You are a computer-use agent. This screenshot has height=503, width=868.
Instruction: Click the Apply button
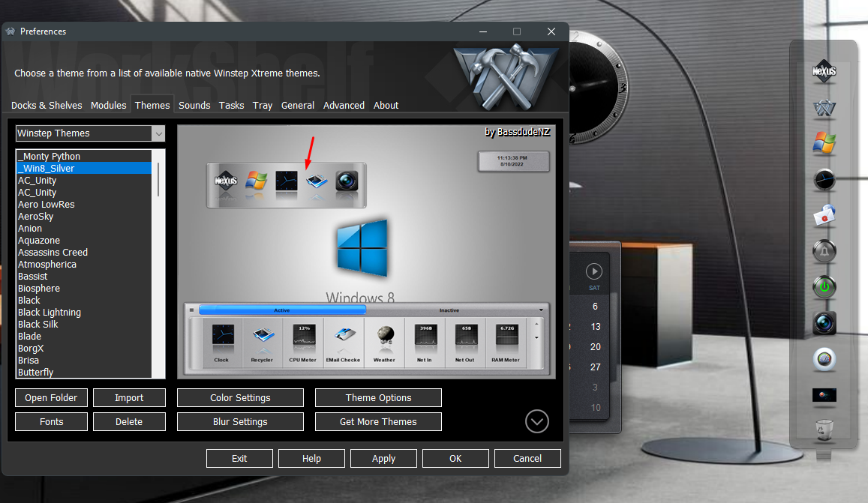tap(383, 459)
